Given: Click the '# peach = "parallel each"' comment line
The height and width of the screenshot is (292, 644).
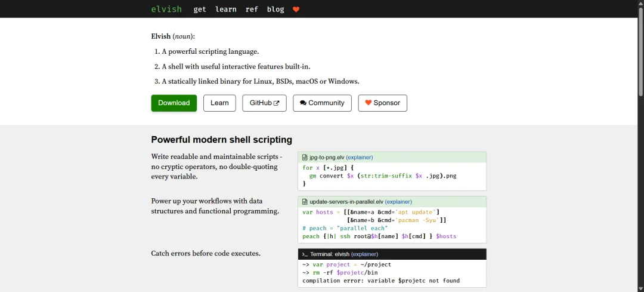Looking at the screenshot, I should pos(345,228).
